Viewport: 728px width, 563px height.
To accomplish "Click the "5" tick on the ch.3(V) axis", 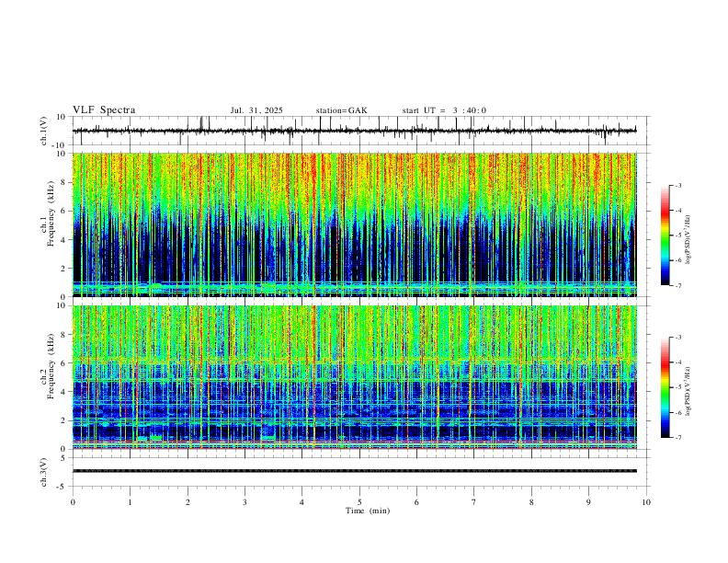I will click(x=63, y=458).
